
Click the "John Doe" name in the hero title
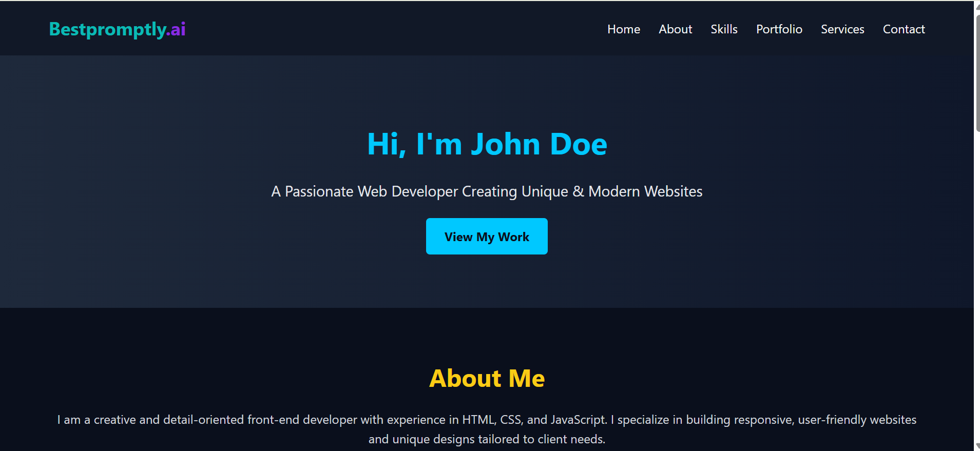click(539, 144)
